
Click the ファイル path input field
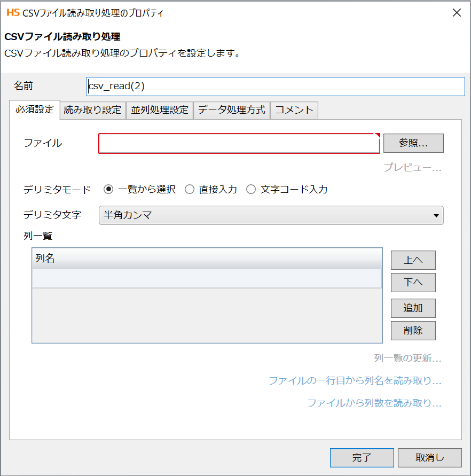[239, 143]
